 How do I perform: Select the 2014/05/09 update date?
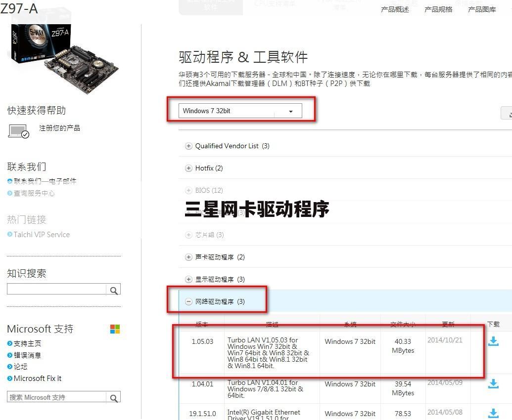point(445,382)
